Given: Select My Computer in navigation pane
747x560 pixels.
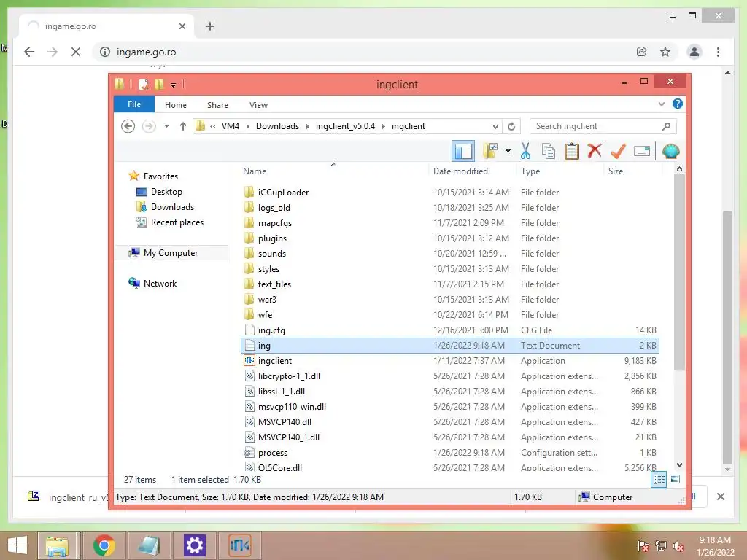Looking at the screenshot, I should [x=171, y=253].
